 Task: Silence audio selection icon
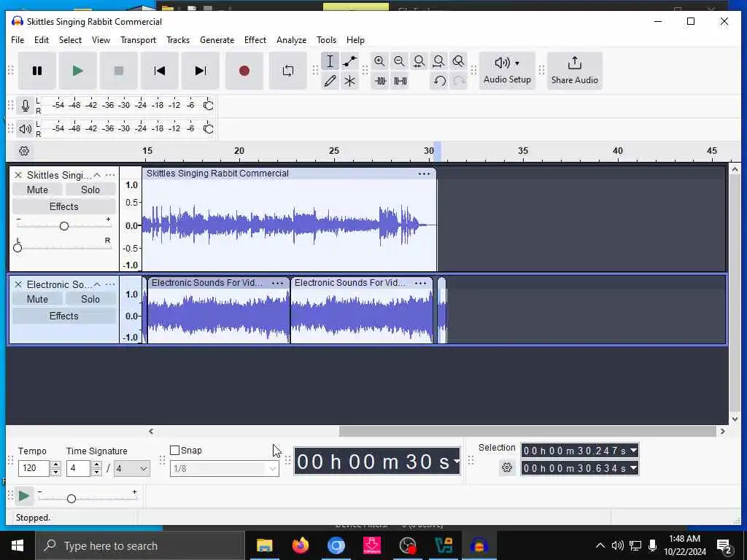(x=400, y=81)
